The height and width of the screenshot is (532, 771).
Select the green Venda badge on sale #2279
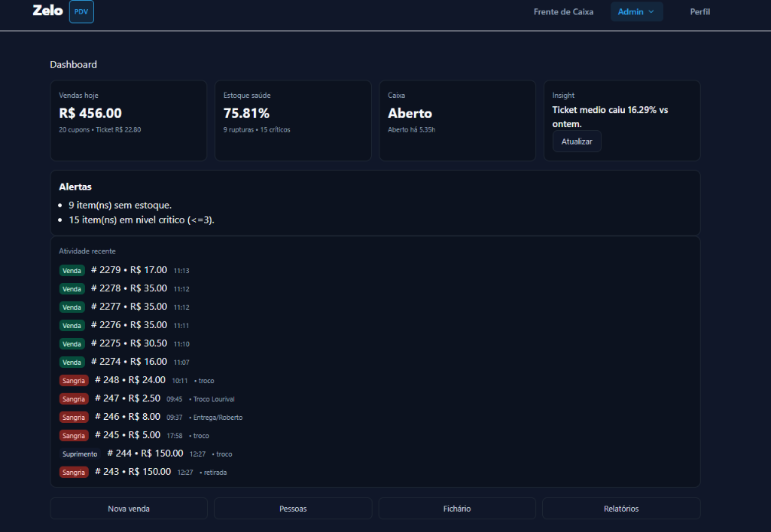point(72,270)
